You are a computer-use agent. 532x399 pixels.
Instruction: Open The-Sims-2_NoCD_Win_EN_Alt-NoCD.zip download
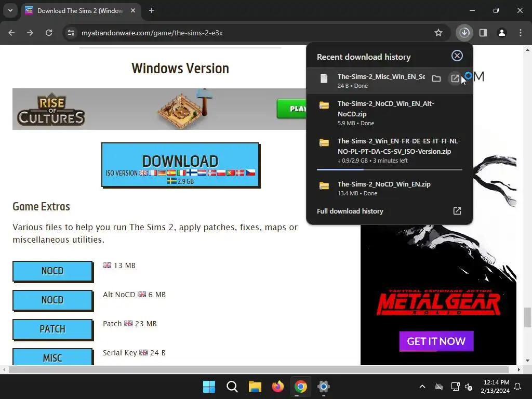click(390, 113)
